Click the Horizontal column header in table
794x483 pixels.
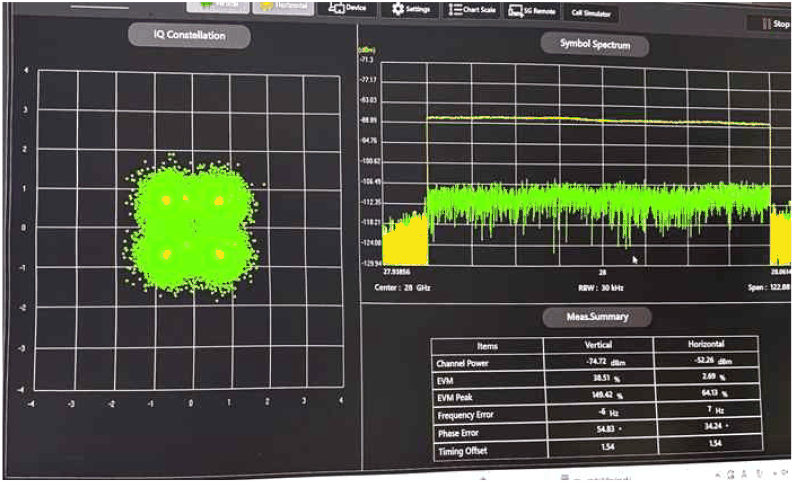click(x=706, y=344)
